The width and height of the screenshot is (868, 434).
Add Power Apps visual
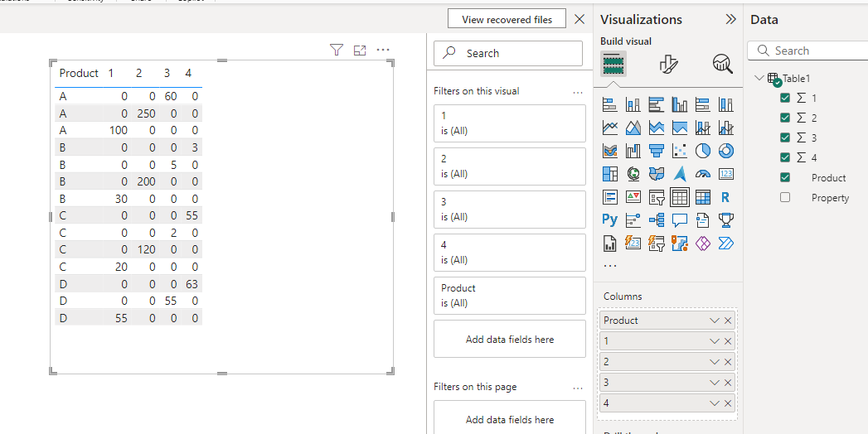[x=702, y=244]
